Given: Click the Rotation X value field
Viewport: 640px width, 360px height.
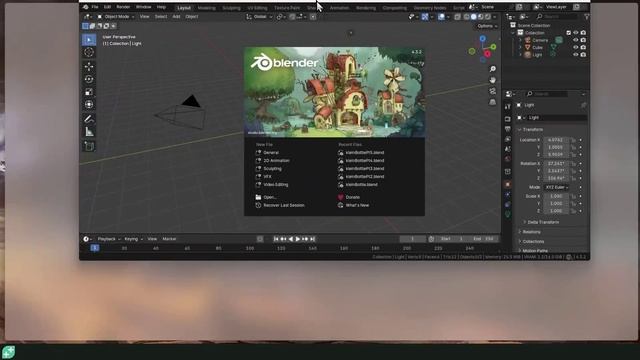Looking at the screenshot, I should point(556,164).
